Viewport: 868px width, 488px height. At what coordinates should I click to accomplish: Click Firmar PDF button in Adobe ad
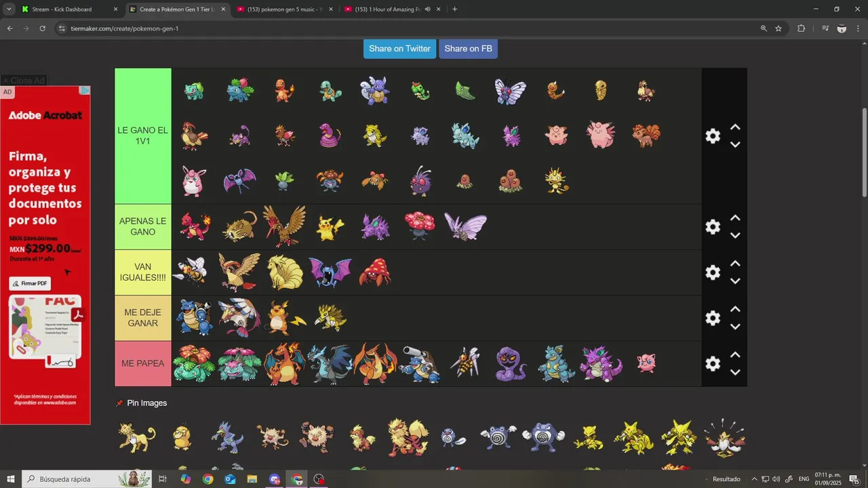30,283
